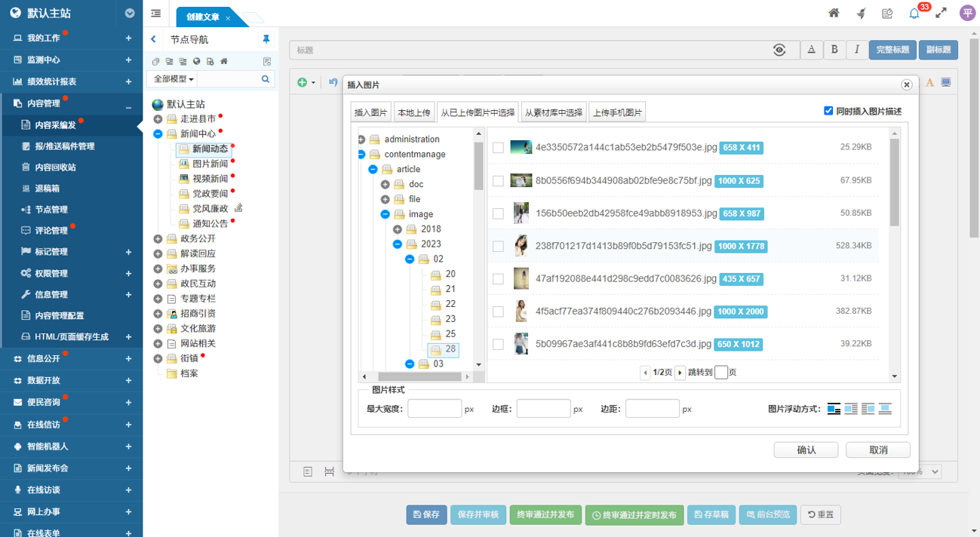Click the pin icon in node navigation

(266, 39)
